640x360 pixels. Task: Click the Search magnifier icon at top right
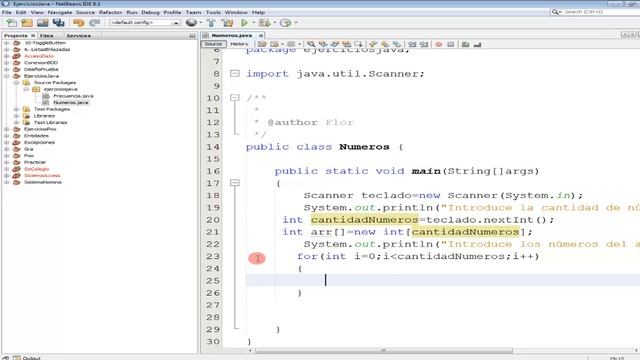tap(556, 12)
